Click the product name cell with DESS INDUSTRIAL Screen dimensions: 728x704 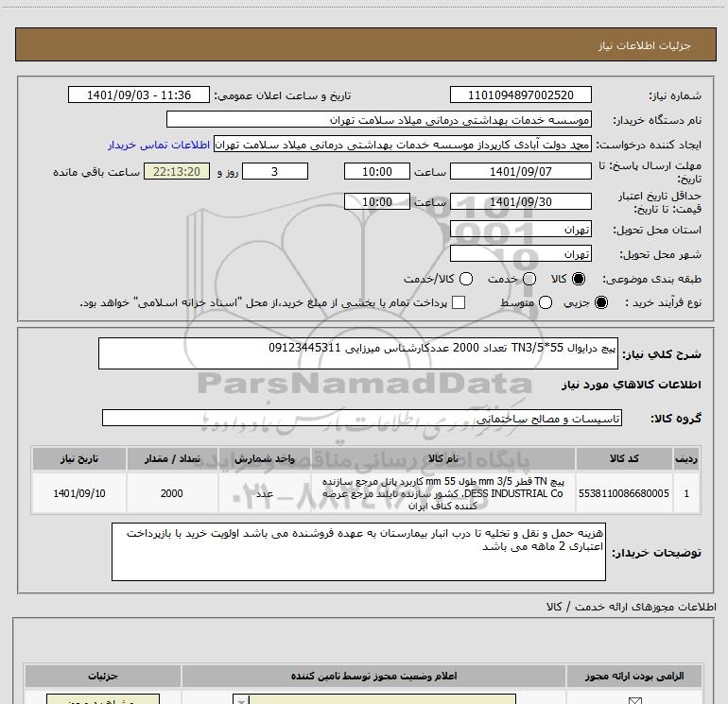coord(442,493)
